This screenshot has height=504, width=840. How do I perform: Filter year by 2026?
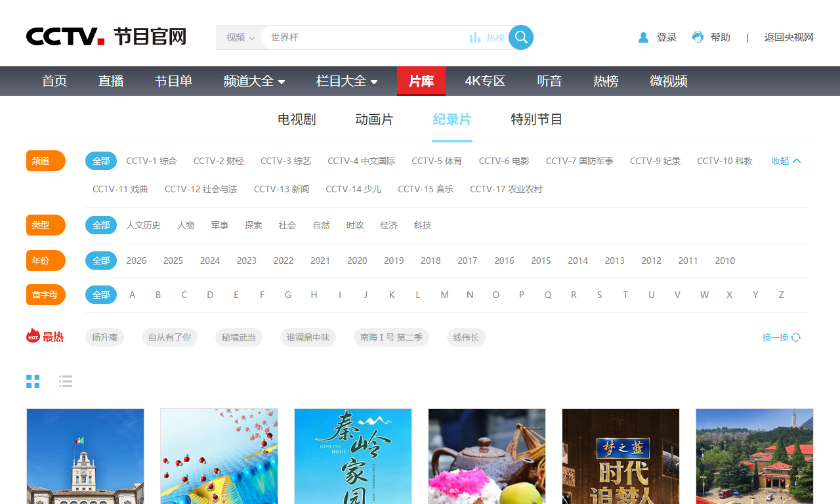click(x=136, y=261)
